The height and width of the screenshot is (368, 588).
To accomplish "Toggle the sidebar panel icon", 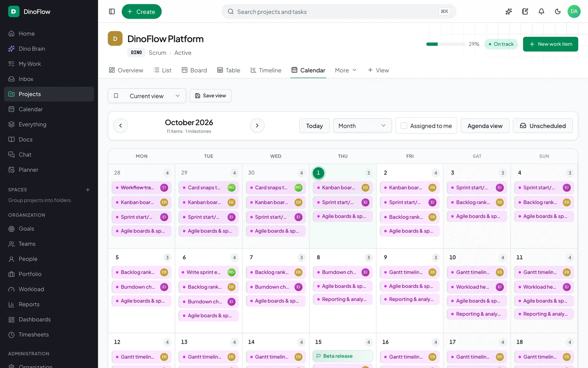I will point(112,11).
